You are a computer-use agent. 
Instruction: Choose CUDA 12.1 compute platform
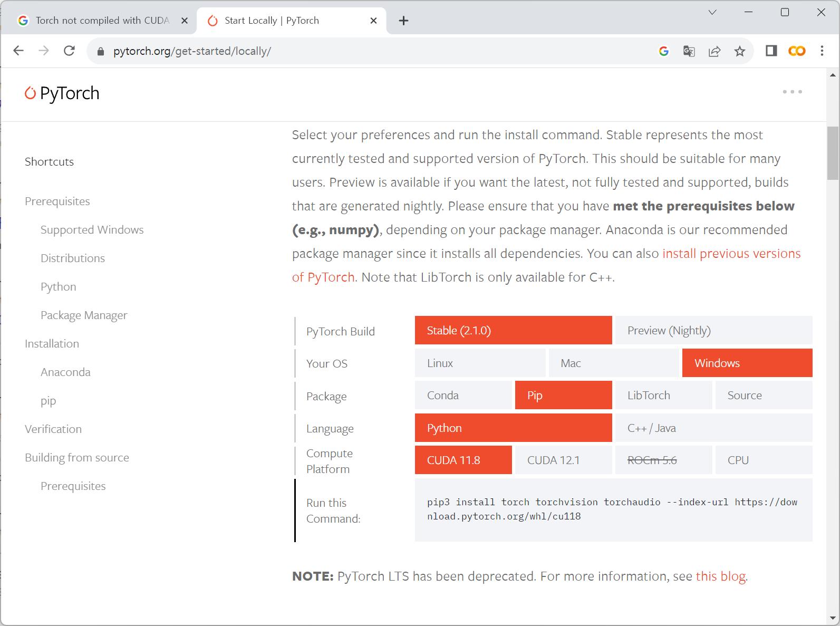tap(564, 460)
